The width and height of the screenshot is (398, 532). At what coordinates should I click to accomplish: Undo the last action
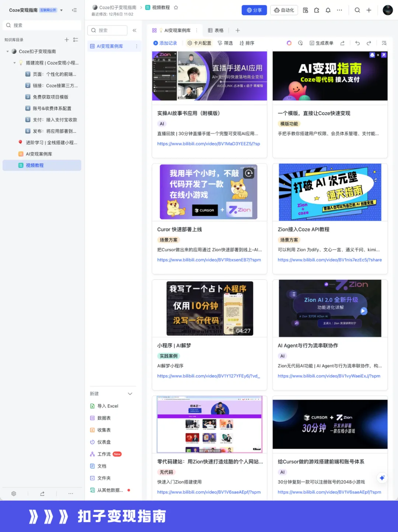357,44
